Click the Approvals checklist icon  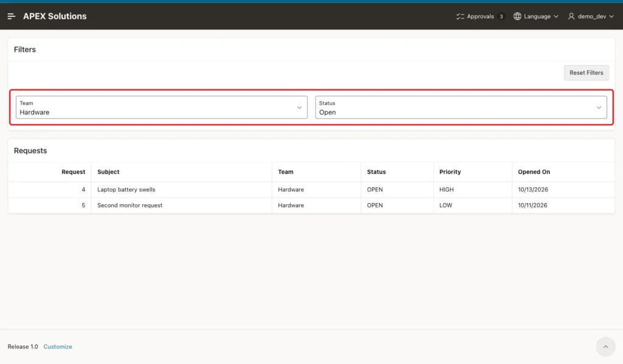[x=460, y=16]
